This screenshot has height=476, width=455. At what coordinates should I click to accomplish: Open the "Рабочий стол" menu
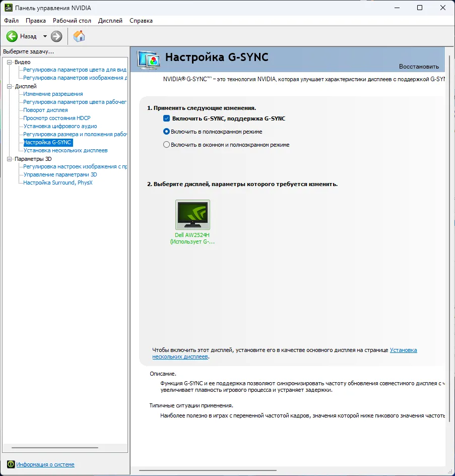(72, 21)
